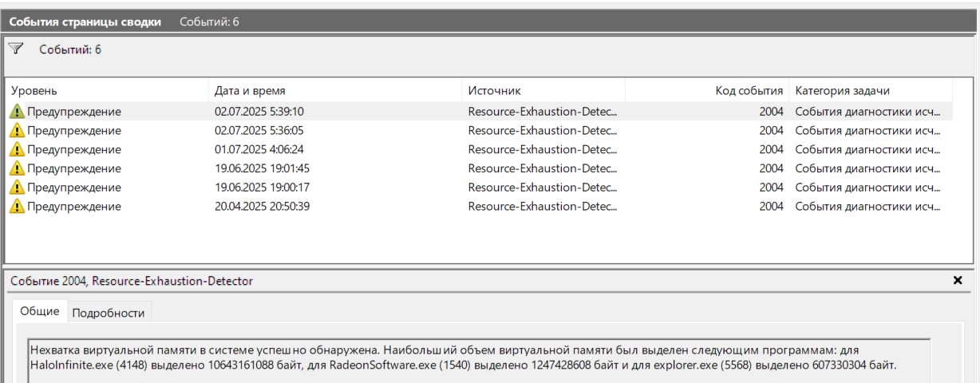Select the source cell of 19.06.2025 19:01:45 event
980x383 pixels.
pyautogui.click(x=543, y=168)
